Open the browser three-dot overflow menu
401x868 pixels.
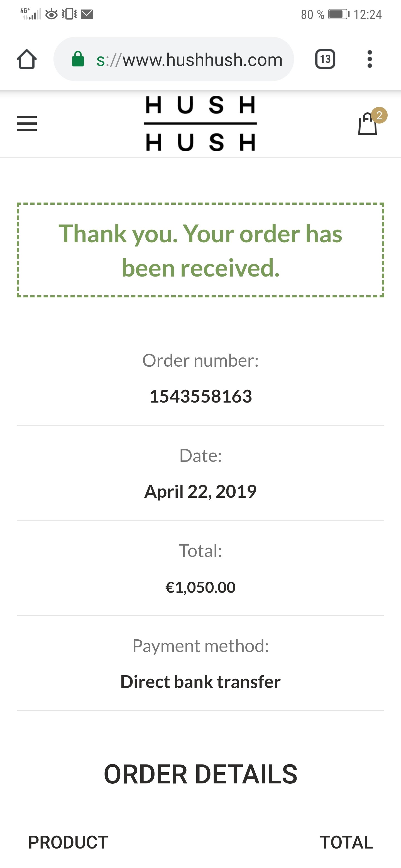[370, 59]
